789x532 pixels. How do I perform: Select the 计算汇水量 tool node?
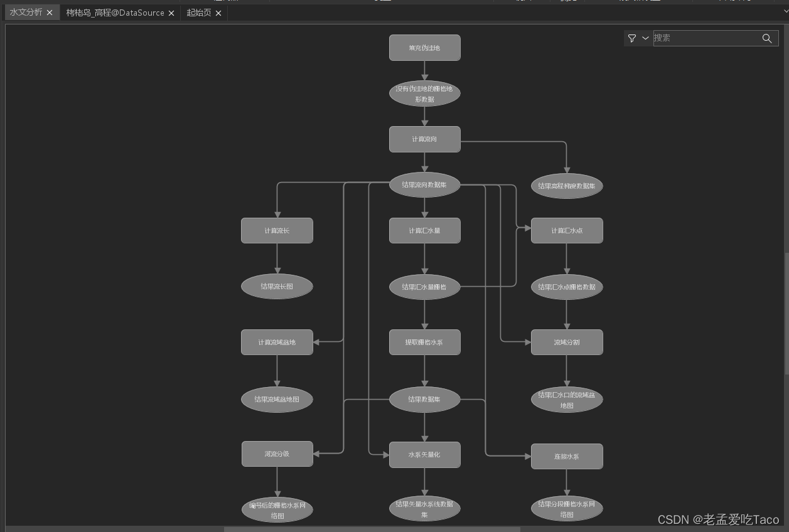(425, 230)
